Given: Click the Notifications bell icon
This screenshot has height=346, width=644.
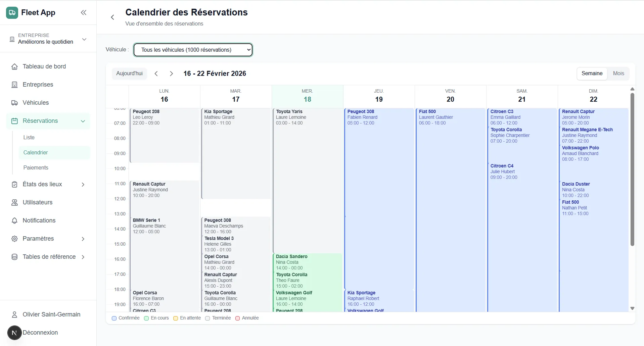Looking at the screenshot, I should coord(15,220).
